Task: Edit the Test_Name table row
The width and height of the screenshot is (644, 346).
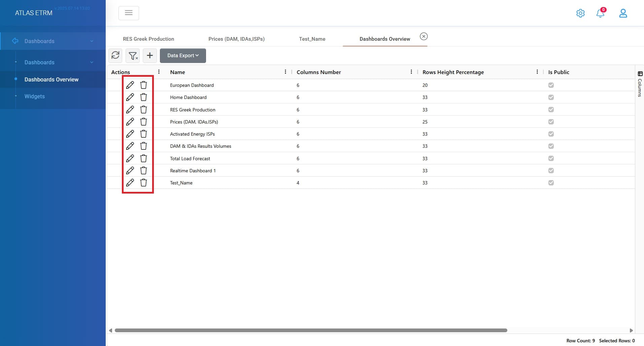Action: (x=130, y=183)
